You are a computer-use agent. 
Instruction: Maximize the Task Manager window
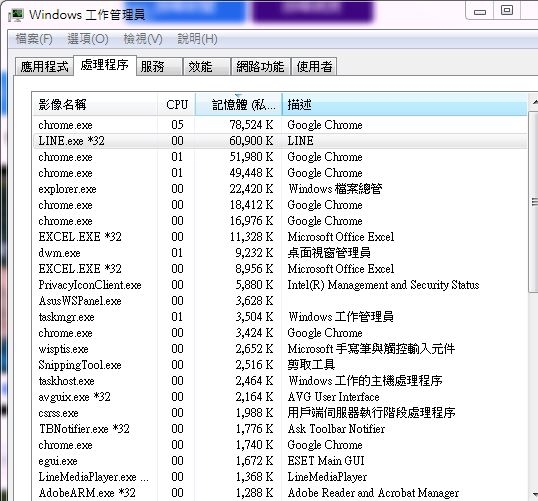point(507,11)
